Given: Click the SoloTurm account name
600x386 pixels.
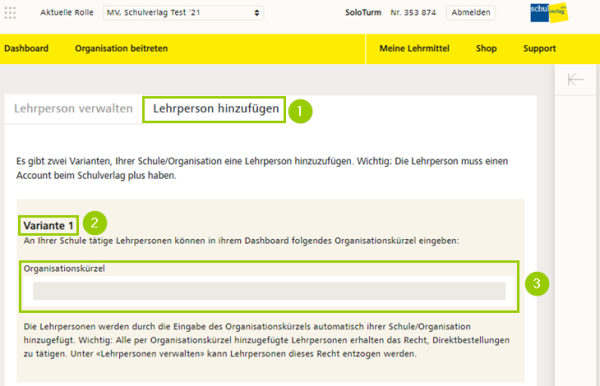Looking at the screenshot, I should [x=363, y=13].
